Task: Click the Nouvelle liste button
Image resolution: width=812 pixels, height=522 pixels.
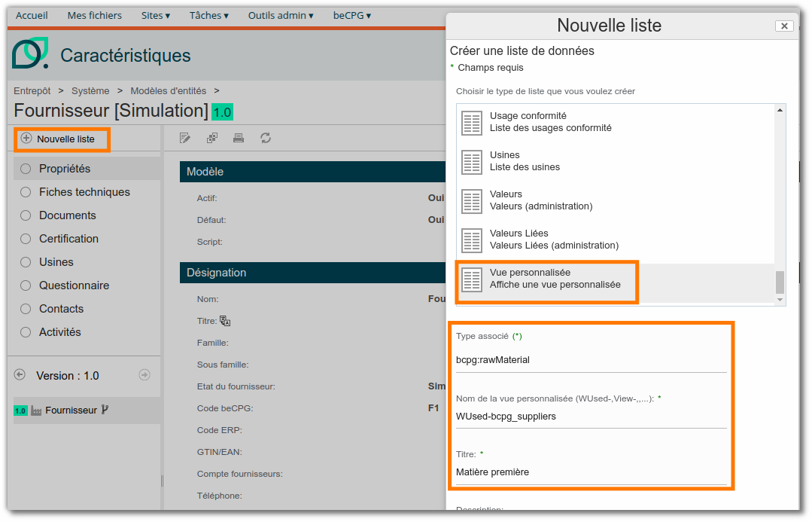Action: [x=62, y=139]
